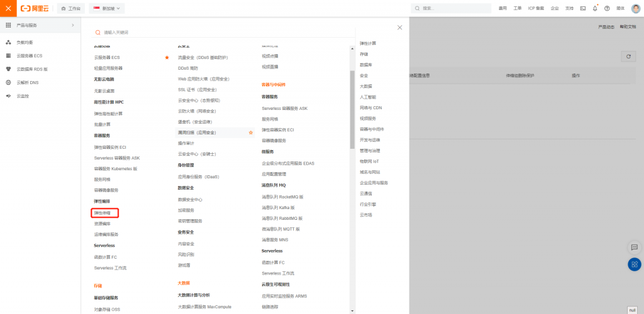The image size is (644, 314).
Task: Open 大数据计算服务 MaxCompute
Action: pyautogui.click(x=204, y=306)
